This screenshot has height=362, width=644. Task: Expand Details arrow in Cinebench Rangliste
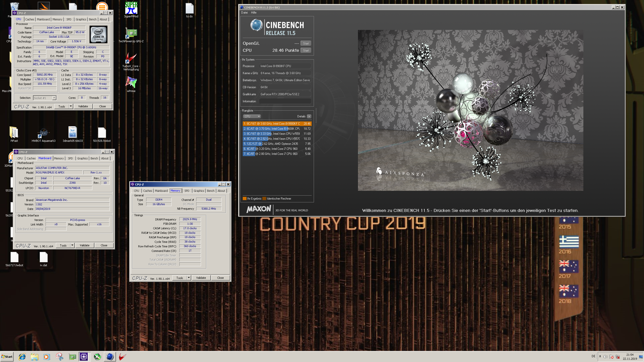(x=309, y=116)
